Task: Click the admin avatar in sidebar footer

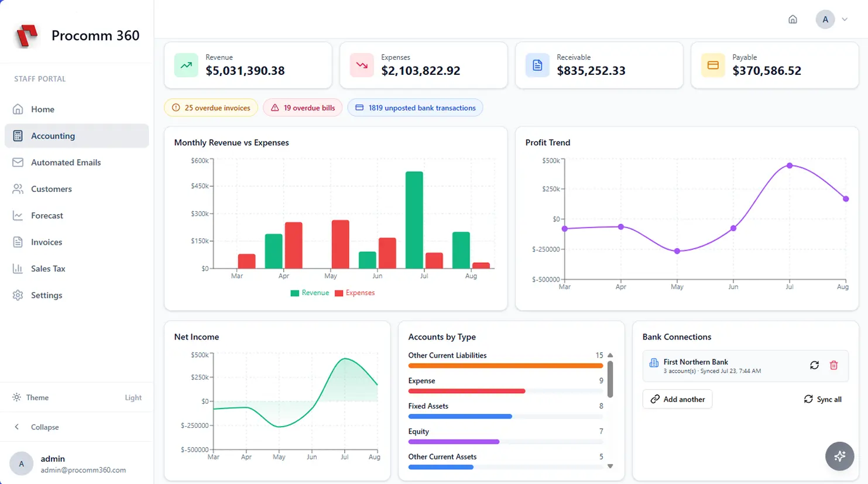Action: (22, 464)
